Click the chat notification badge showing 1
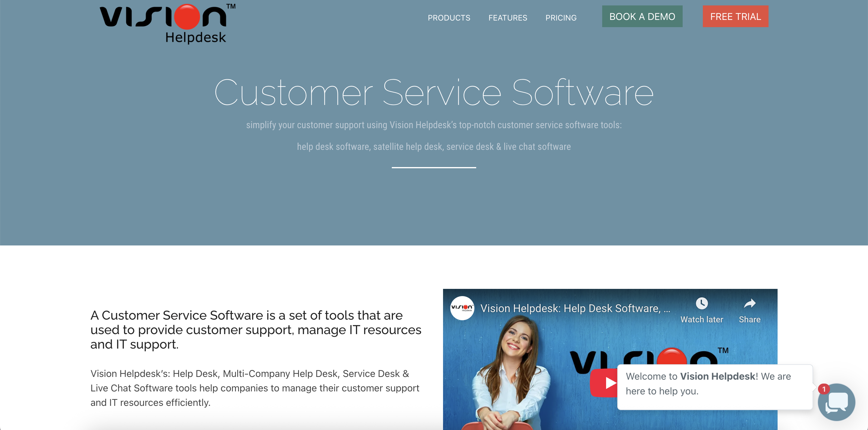The height and width of the screenshot is (430, 868). [x=824, y=389]
